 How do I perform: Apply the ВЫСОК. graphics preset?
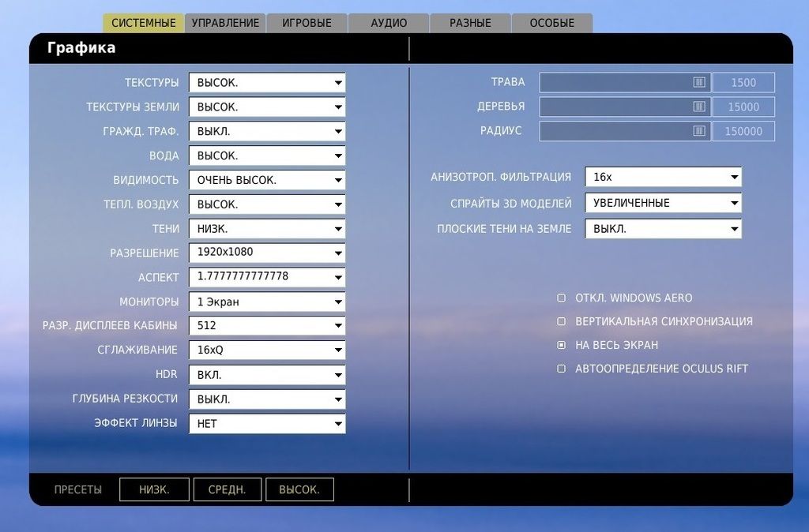(299, 489)
